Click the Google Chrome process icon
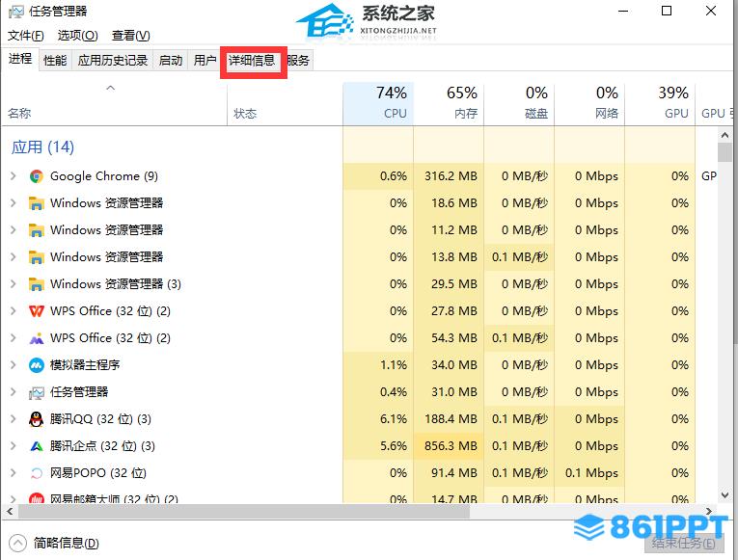 37,176
